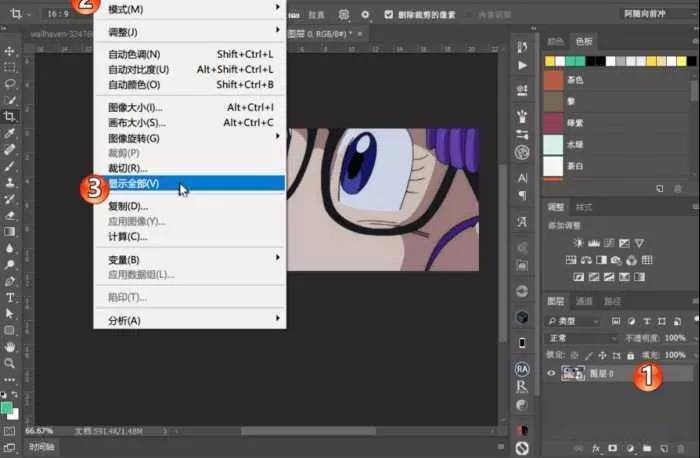Add a Brightness/Contrast adjustment
The width and height of the screenshot is (700, 458).
(578, 243)
